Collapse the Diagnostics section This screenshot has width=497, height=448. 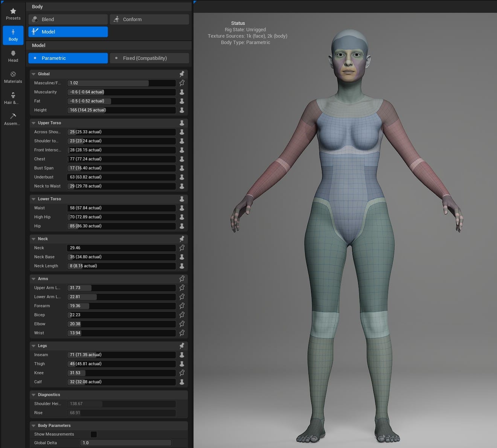pos(34,395)
